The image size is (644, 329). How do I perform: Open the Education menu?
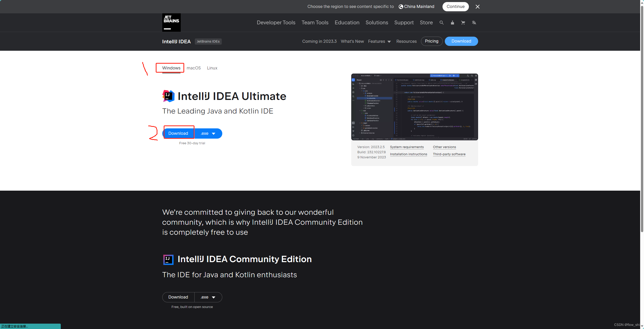347,23
